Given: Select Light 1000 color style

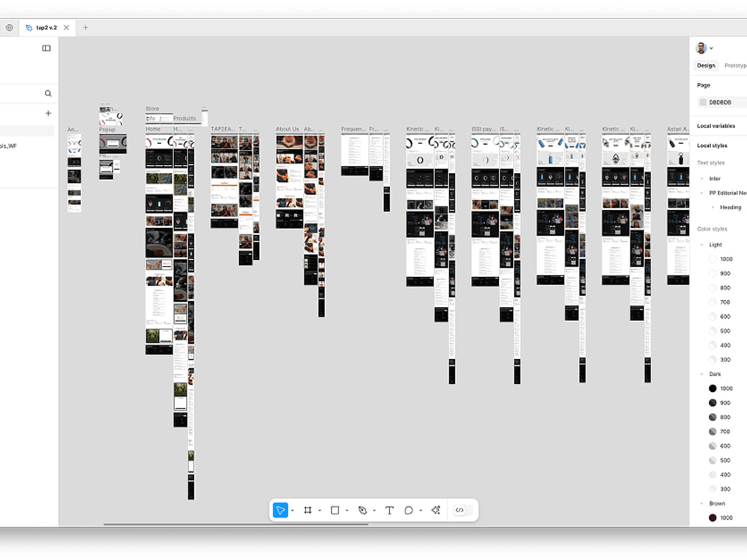Looking at the screenshot, I should [721, 259].
